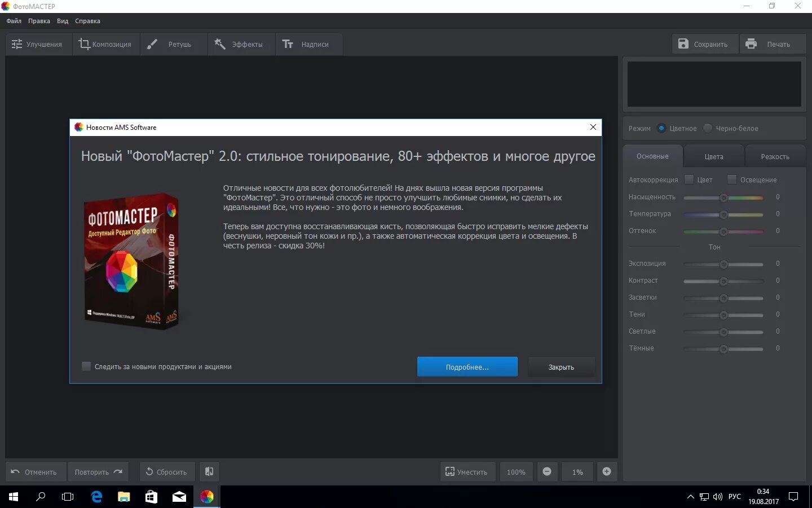Image resolution: width=812 pixels, height=508 pixels.
Task: Toggle the before/after compare icon
Action: click(x=209, y=472)
